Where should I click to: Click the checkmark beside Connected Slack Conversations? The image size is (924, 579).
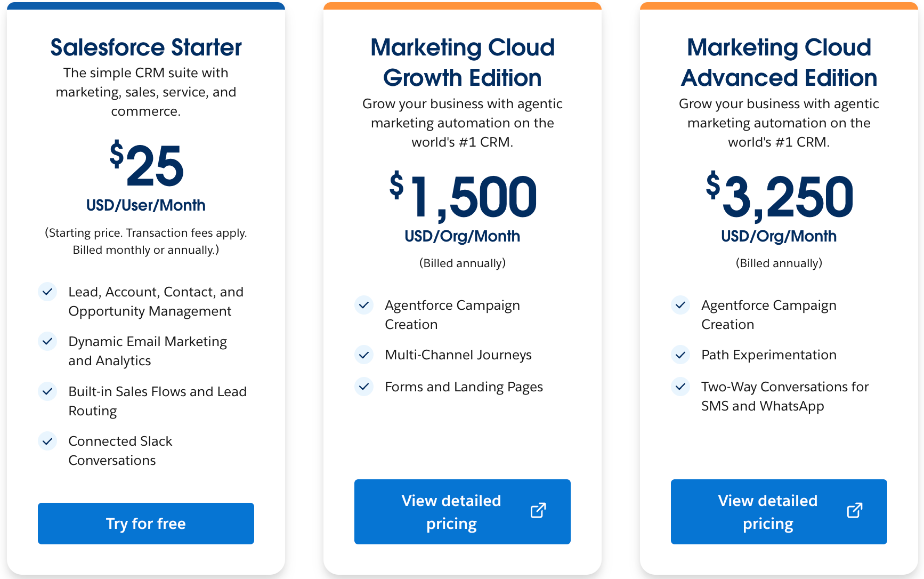[x=47, y=441]
